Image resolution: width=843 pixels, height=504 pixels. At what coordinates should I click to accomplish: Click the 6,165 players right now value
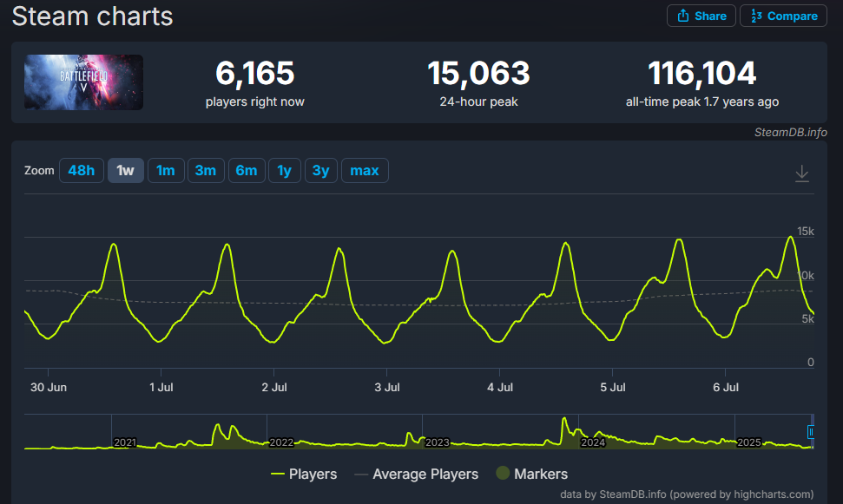255,73
